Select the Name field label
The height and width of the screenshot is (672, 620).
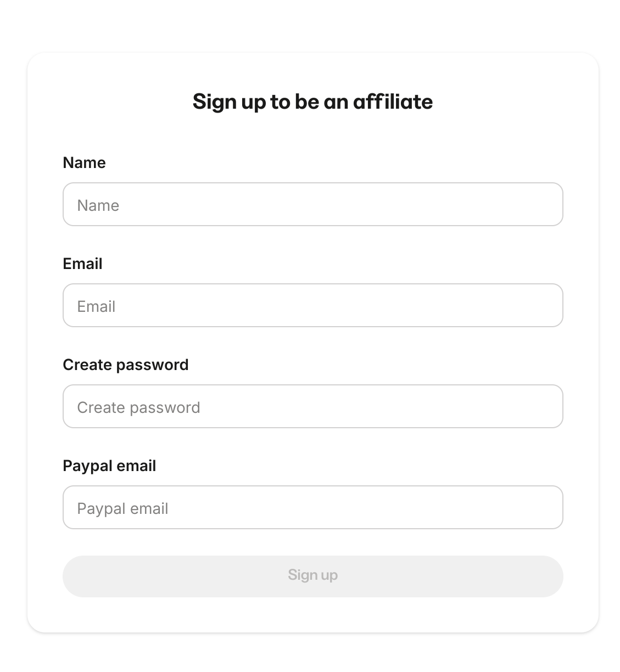[x=84, y=163]
